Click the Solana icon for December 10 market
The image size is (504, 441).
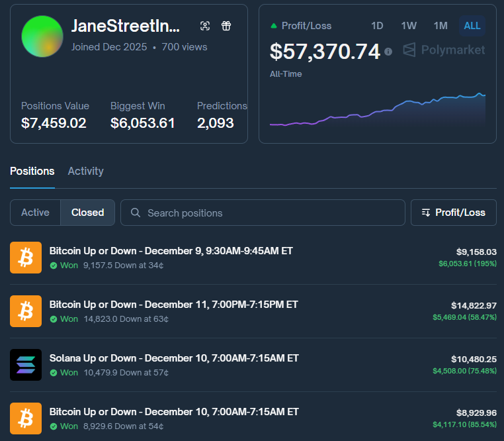coord(26,365)
